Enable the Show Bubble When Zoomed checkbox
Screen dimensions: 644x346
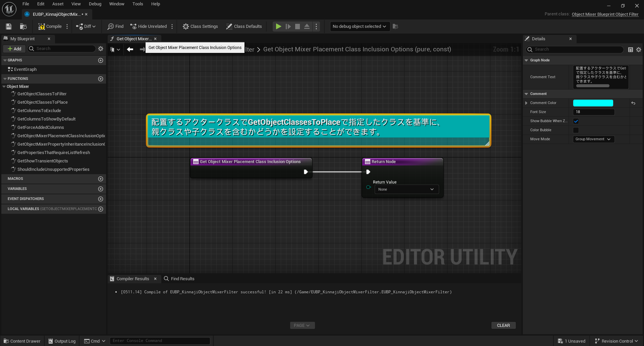tap(576, 121)
